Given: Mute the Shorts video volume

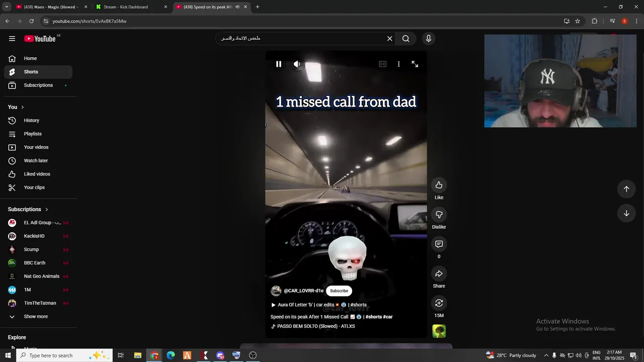Looking at the screenshot, I should [297, 64].
